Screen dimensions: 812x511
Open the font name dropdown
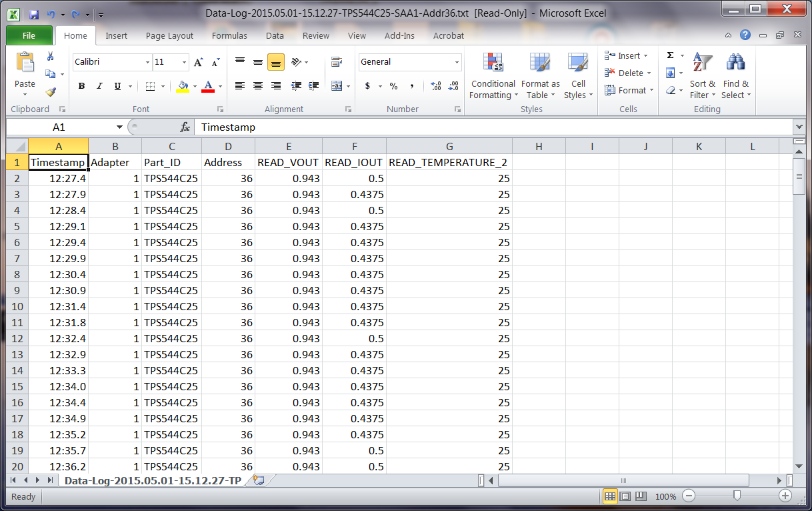148,62
